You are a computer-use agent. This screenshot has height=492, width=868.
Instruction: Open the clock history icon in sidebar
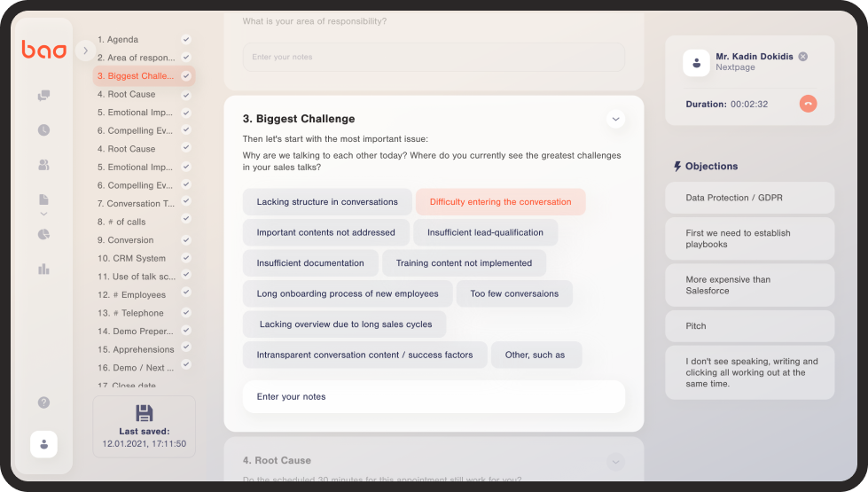pos(43,130)
